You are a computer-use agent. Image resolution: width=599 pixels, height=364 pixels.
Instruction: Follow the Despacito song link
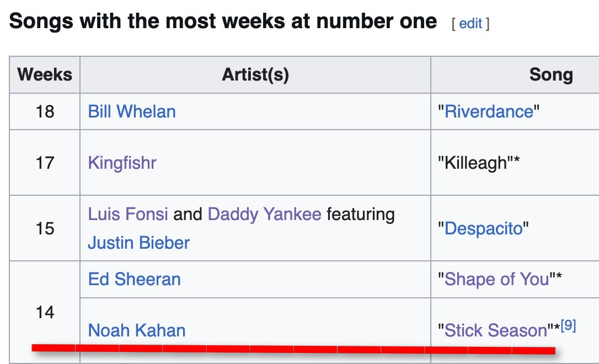[483, 228]
